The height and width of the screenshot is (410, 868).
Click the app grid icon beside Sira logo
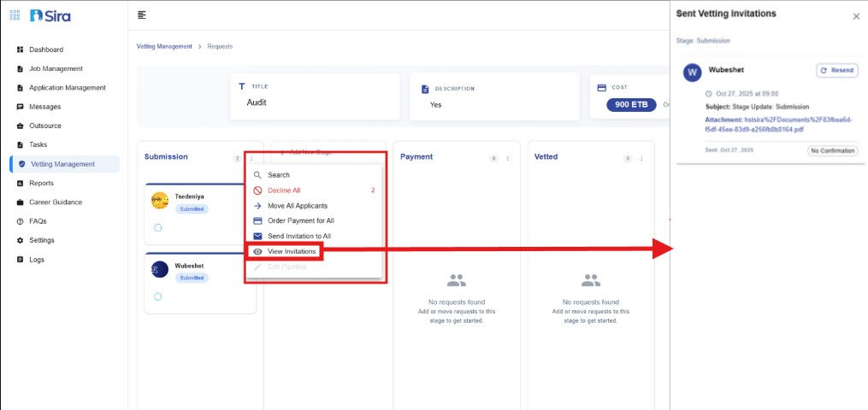pyautogui.click(x=15, y=15)
